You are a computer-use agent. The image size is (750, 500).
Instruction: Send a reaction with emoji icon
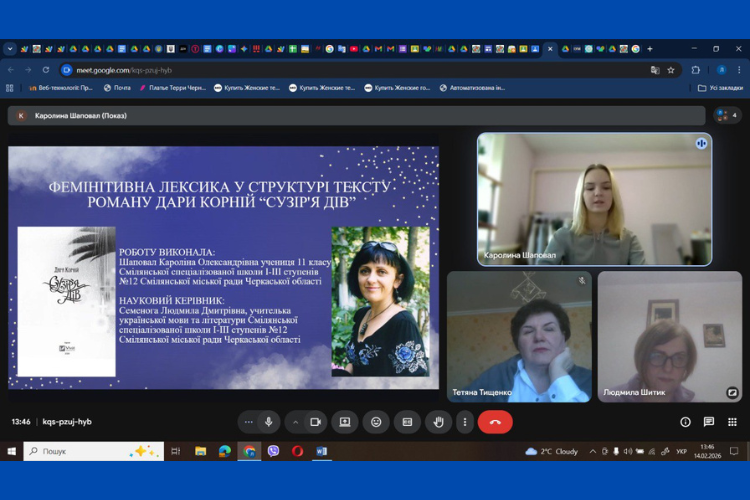[x=376, y=422]
